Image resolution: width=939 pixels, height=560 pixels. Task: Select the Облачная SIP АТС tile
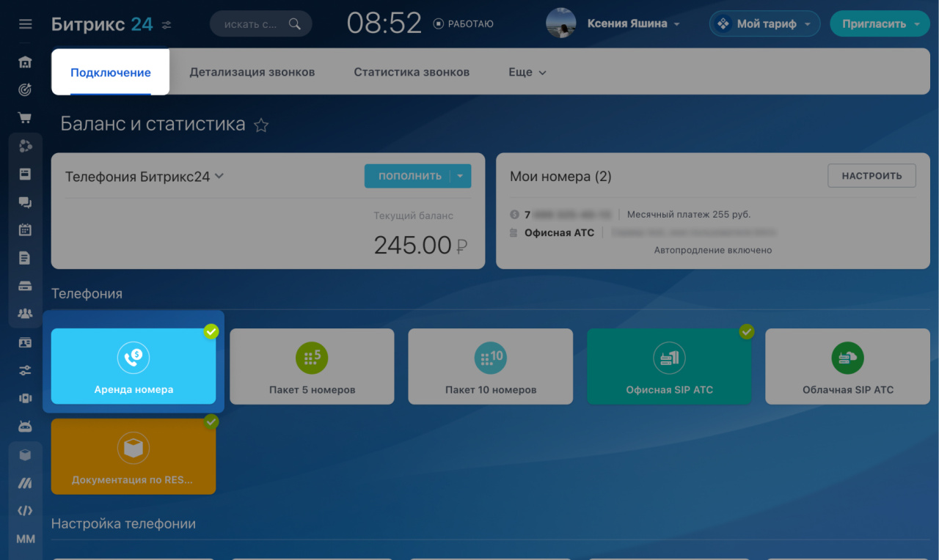pos(847,366)
